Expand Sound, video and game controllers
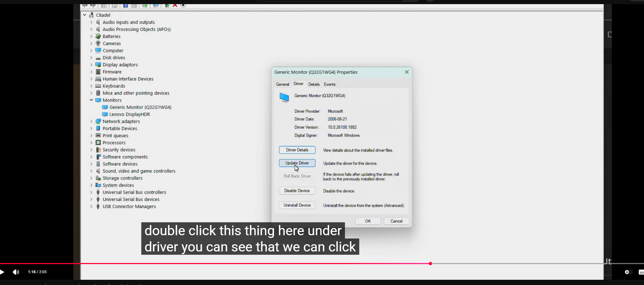This screenshot has height=285, width=644. [91, 171]
